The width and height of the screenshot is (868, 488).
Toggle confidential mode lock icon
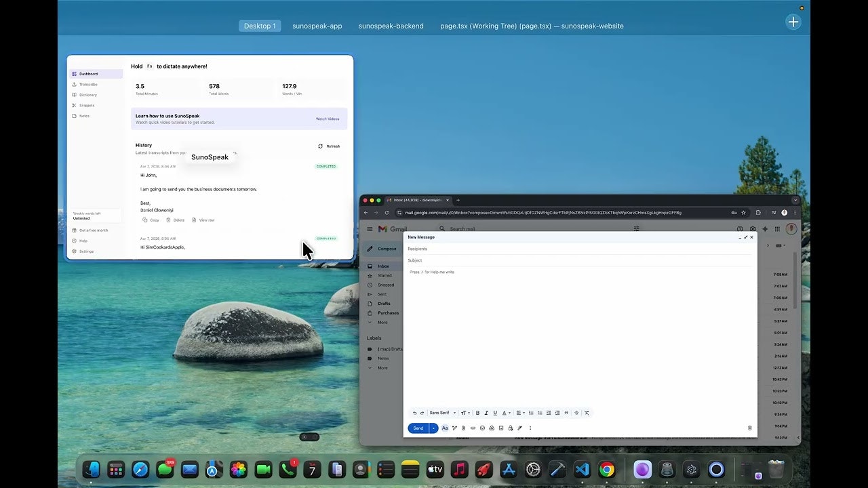(x=511, y=428)
